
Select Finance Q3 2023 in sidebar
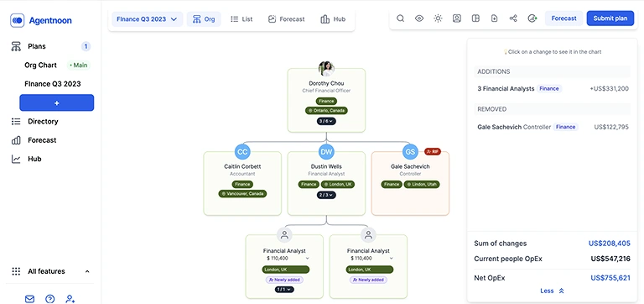53,84
